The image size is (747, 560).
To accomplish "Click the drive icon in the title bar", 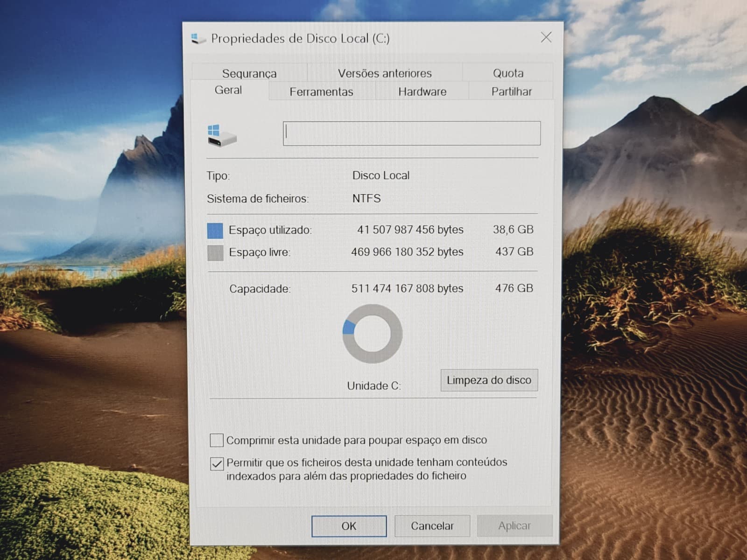I will (198, 38).
